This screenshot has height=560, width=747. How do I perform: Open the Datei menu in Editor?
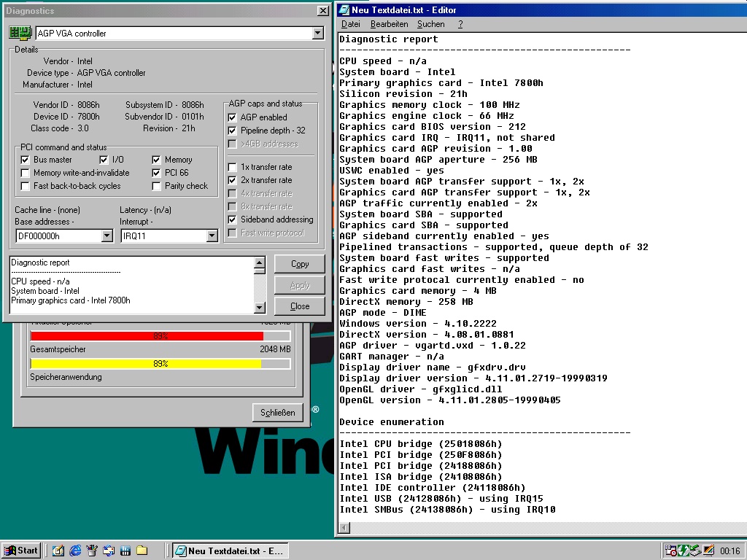point(351,24)
